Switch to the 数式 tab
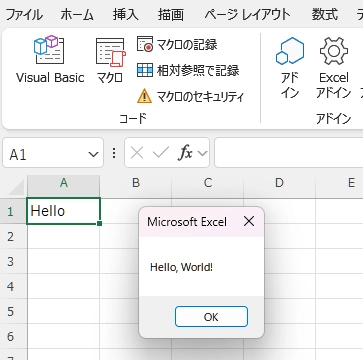Screen dimensions: 363x360 324,15
